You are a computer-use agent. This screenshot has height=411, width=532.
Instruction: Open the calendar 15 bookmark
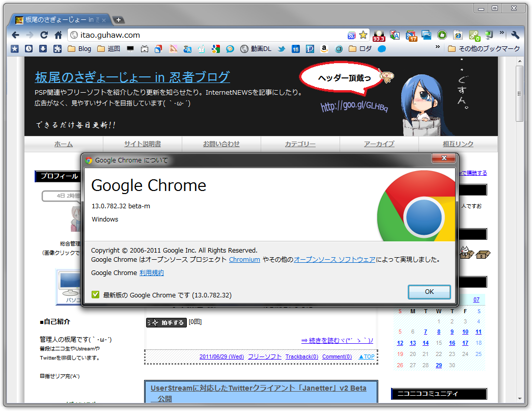point(295,49)
